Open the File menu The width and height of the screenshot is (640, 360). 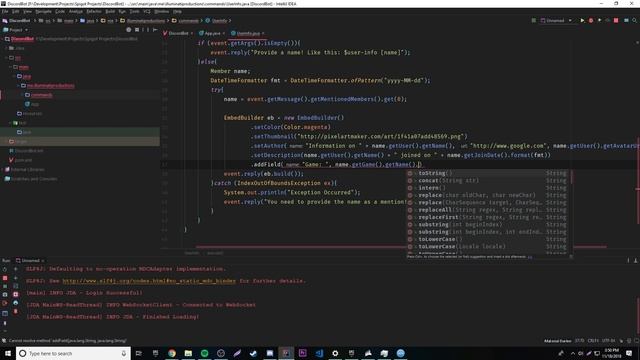5,11
